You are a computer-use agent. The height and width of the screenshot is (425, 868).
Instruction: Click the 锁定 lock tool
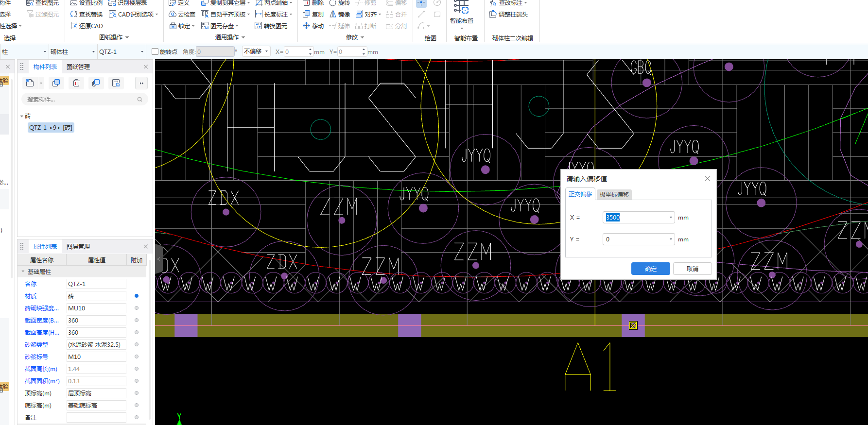click(x=182, y=26)
